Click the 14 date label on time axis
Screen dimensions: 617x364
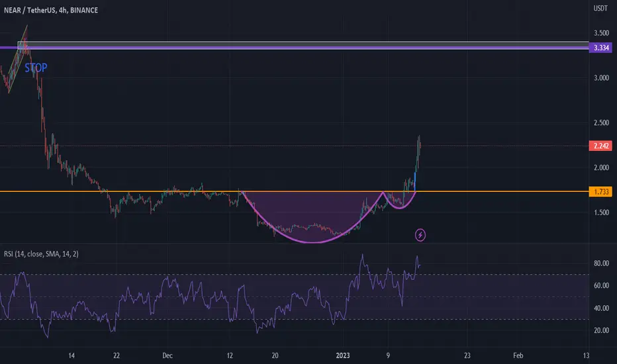[x=71, y=356]
